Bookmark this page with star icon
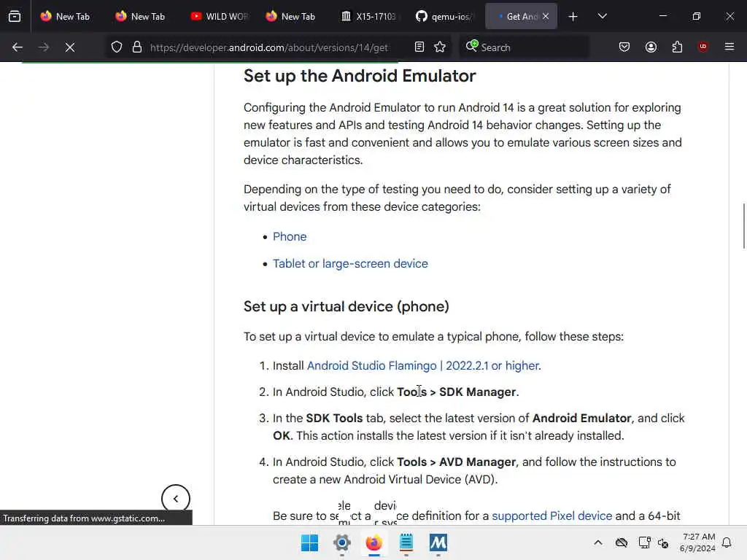 click(440, 47)
